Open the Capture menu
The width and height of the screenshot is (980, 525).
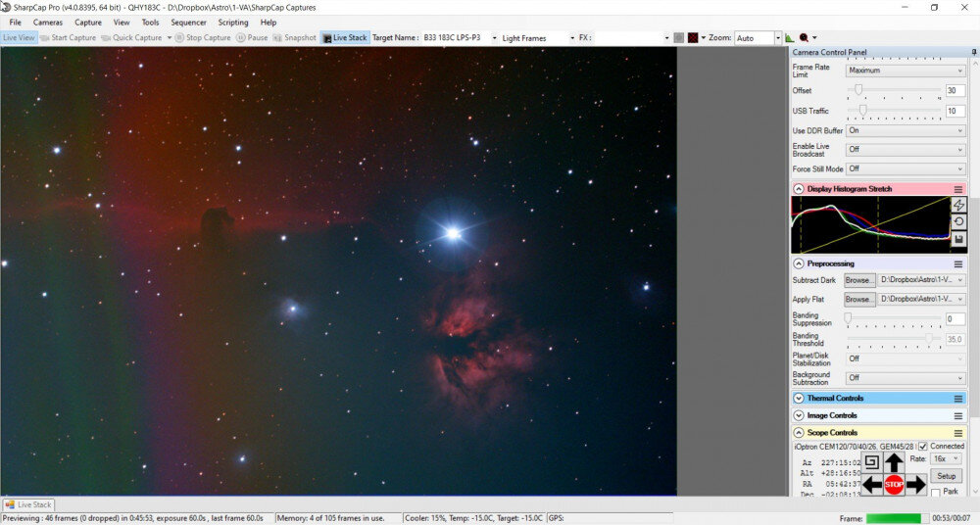(x=88, y=22)
